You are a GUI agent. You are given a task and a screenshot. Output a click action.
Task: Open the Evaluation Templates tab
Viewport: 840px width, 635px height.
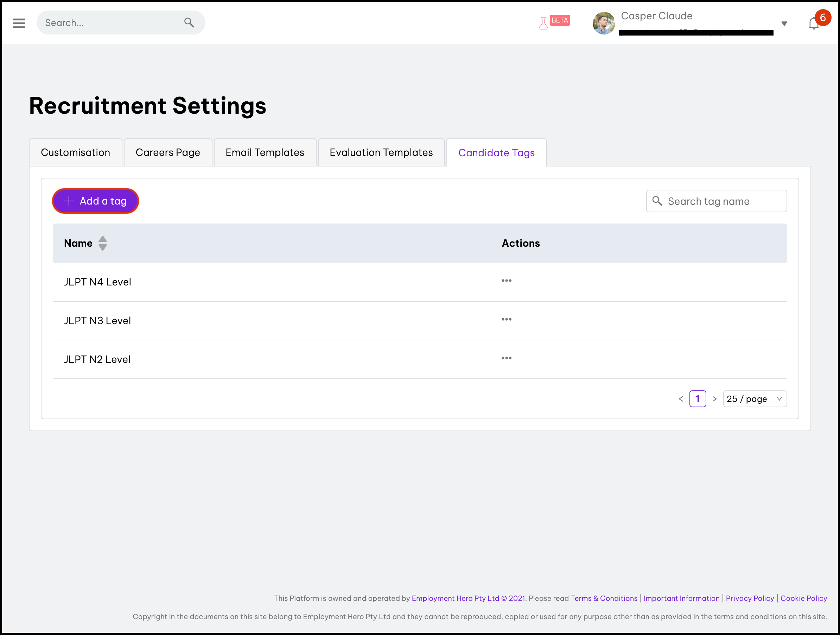click(x=381, y=152)
